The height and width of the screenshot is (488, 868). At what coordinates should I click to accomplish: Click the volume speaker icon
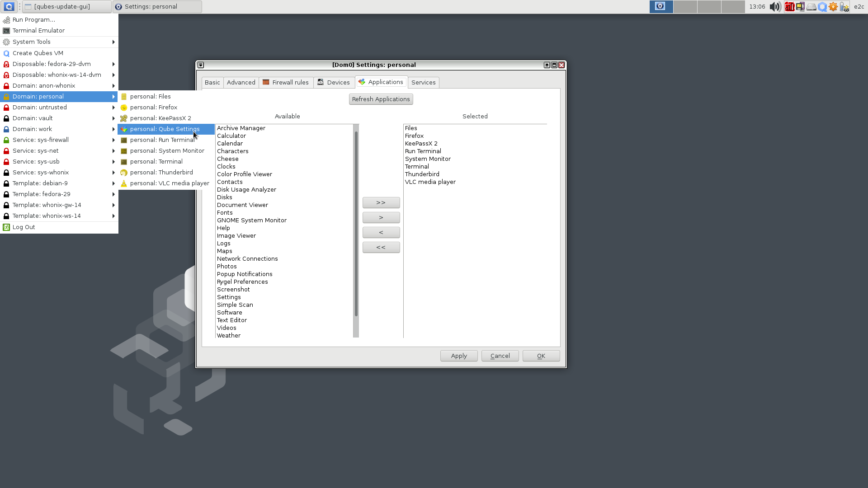(774, 7)
